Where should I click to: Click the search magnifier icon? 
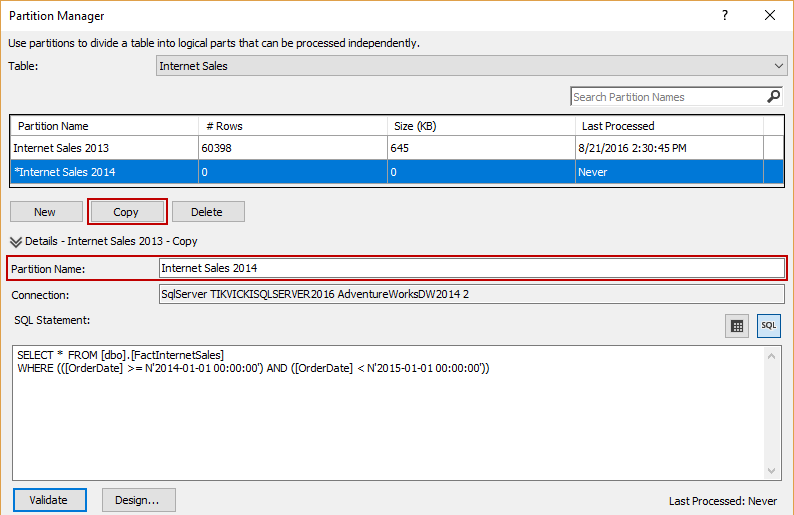coord(773,97)
